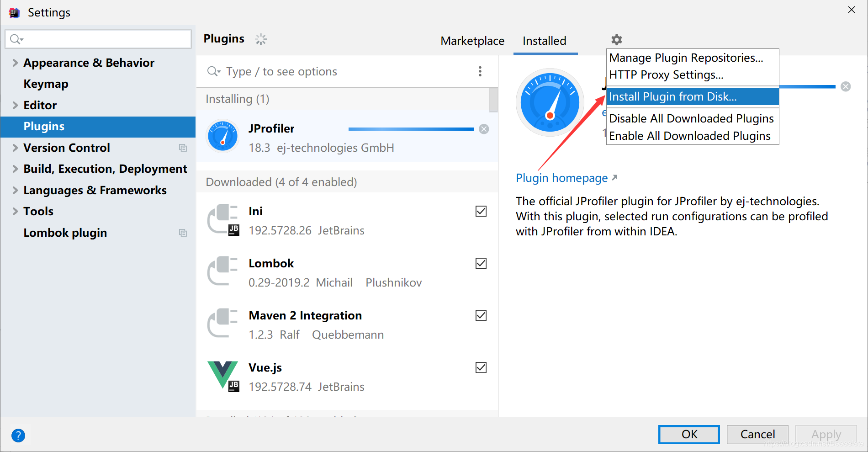
Task: Click the plugin search magnifier icon
Action: click(213, 71)
